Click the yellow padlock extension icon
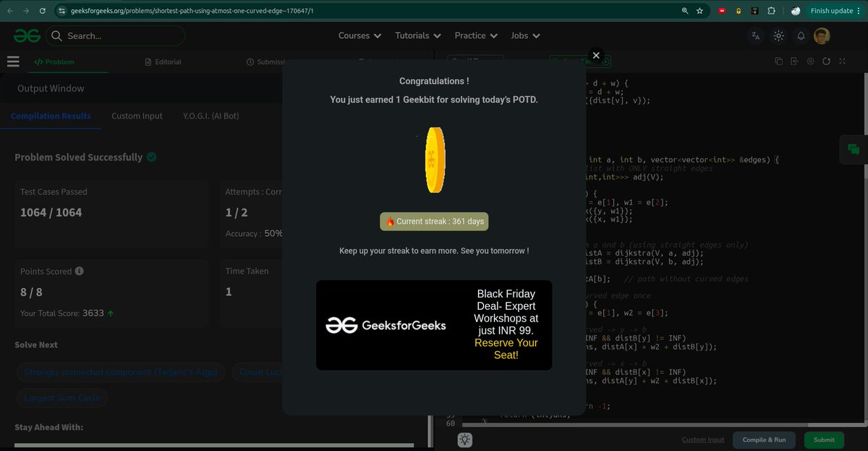Image resolution: width=868 pixels, height=451 pixels. [x=739, y=11]
